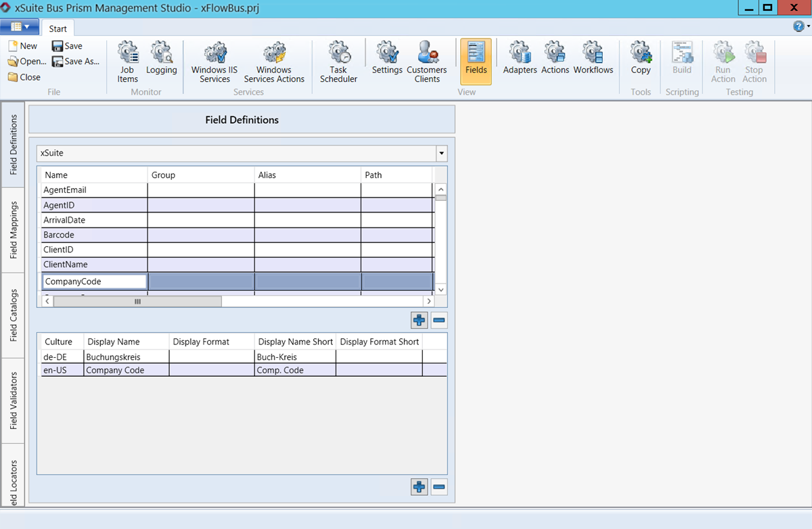This screenshot has width=812, height=529.
Task: Expand the help options arrow
Action: tap(809, 26)
